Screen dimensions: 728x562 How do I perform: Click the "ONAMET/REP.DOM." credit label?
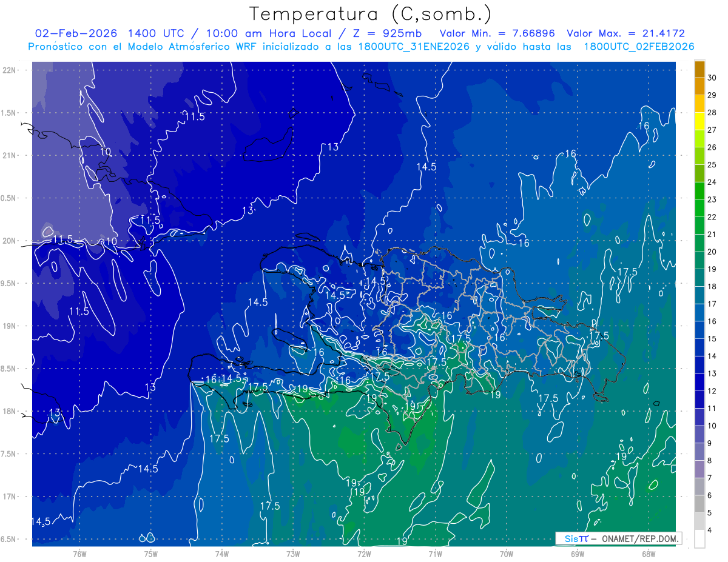pyautogui.click(x=640, y=538)
